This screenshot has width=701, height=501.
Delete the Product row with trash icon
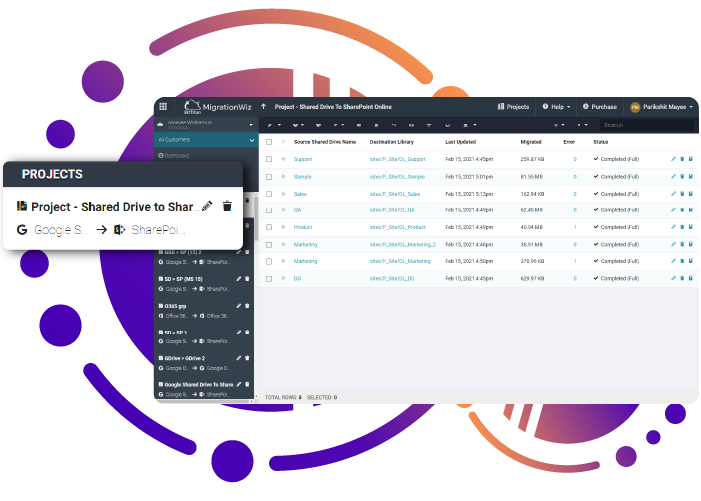[x=682, y=227]
